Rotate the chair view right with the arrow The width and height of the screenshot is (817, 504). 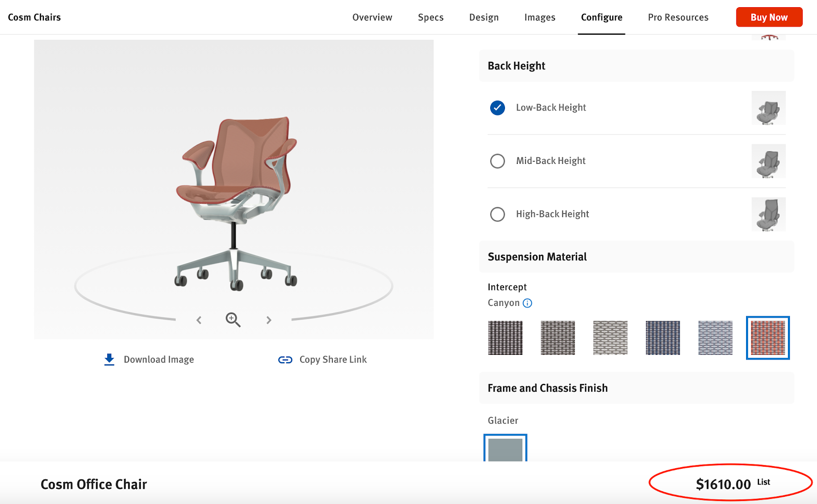(x=269, y=320)
